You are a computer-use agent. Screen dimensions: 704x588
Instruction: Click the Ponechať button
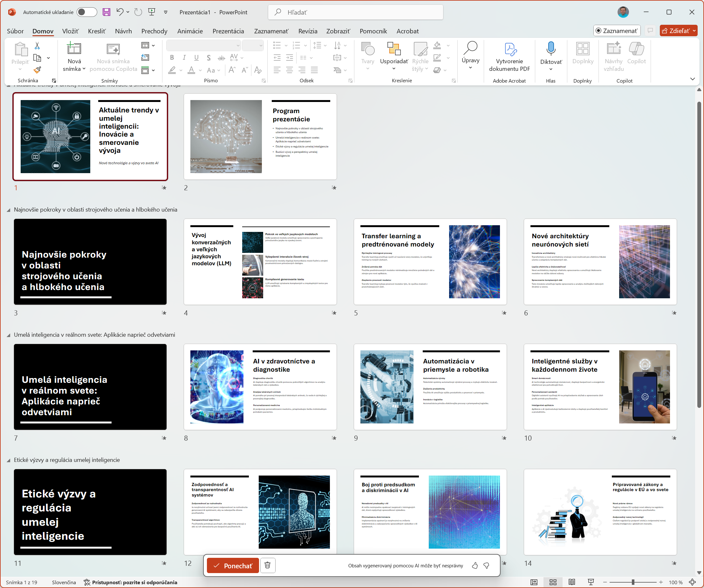click(233, 565)
